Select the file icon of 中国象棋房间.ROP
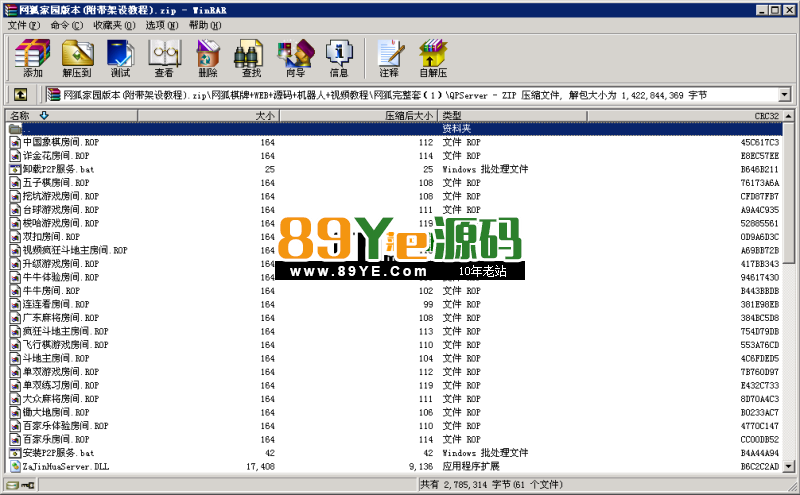 pyautogui.click(x=15, y=142)
